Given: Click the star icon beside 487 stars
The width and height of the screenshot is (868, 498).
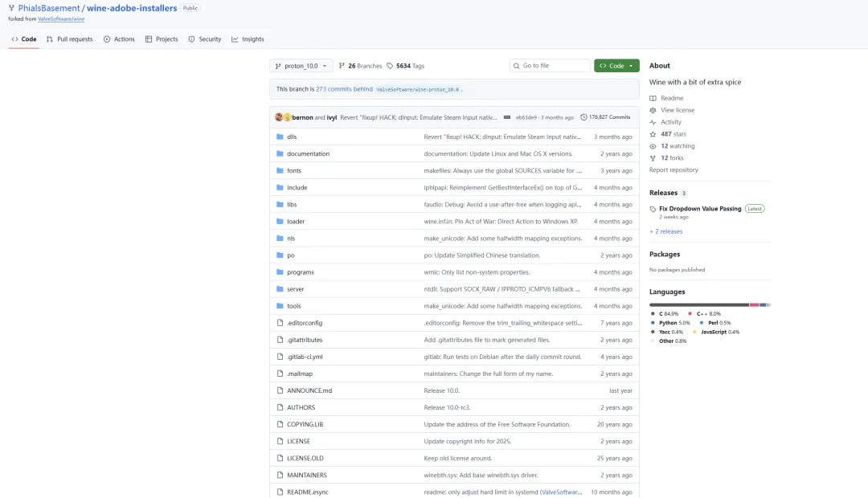Looking at the screenshot, I should click(x=653, y=134).
